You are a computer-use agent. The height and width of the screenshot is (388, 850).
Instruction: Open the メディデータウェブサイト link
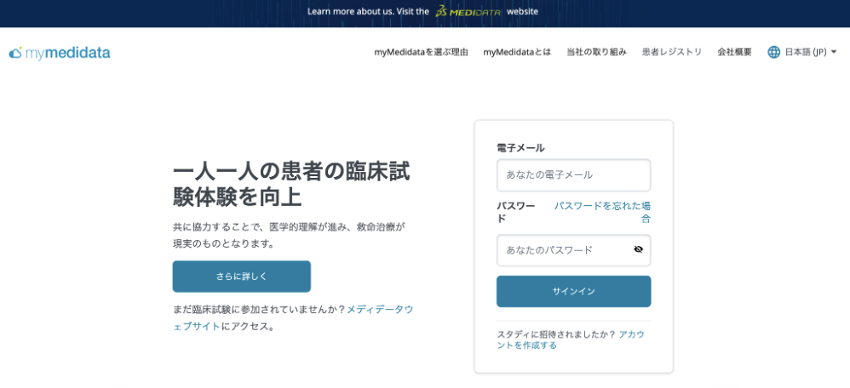[x=293, y=318]
